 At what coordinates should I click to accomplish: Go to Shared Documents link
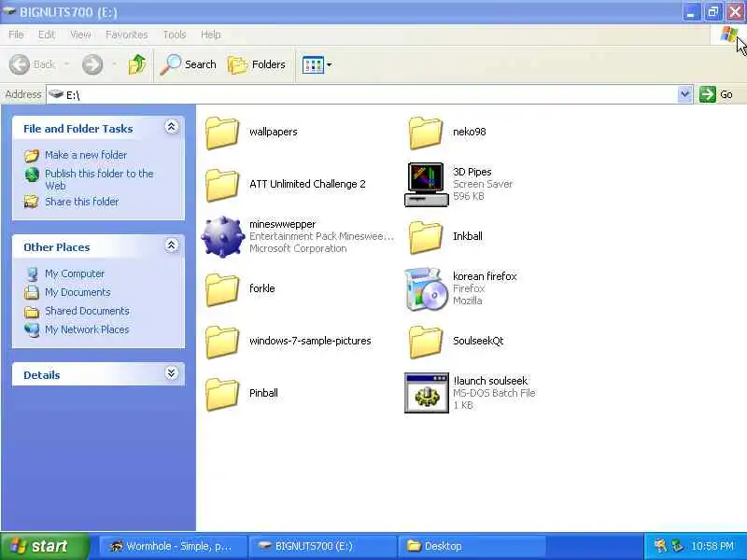point(87,311)
